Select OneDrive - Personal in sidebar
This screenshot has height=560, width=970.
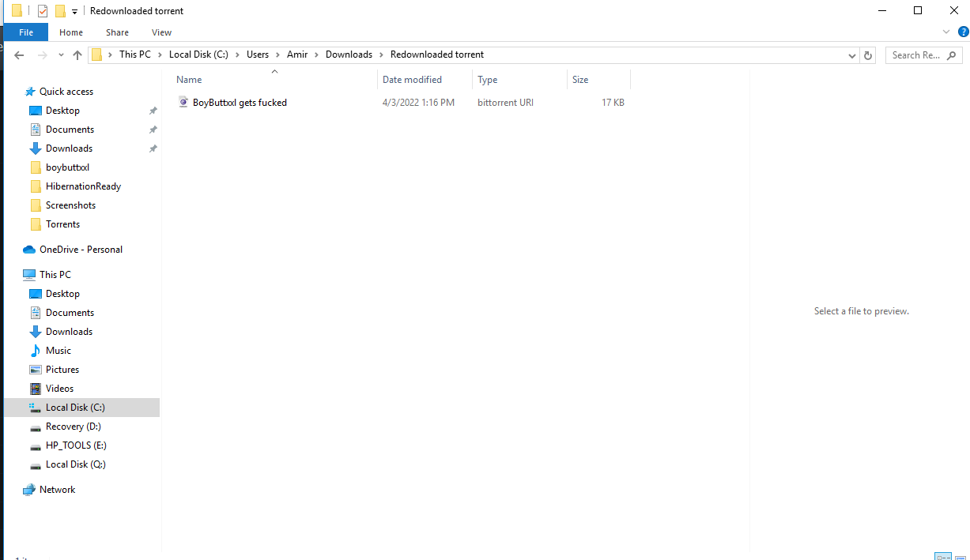(x=79, y=249)
